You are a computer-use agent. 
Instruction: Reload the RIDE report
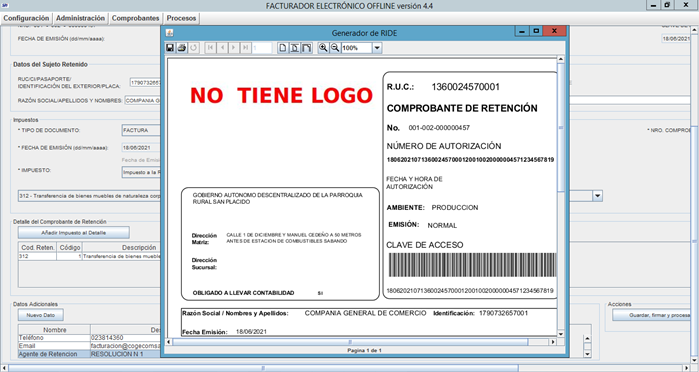(193, 48)
